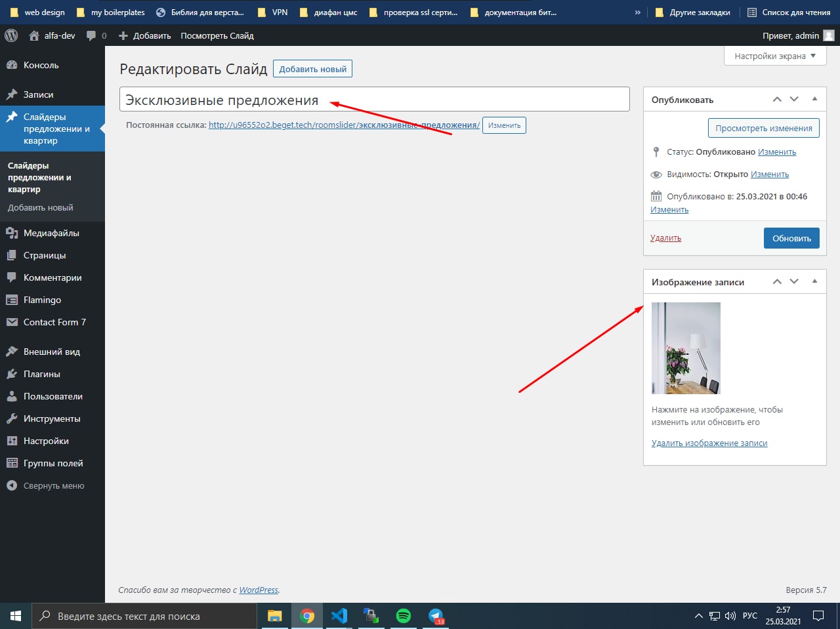Click the Добавить новый button by heading
840x629 pixels.
pos(312,69)
